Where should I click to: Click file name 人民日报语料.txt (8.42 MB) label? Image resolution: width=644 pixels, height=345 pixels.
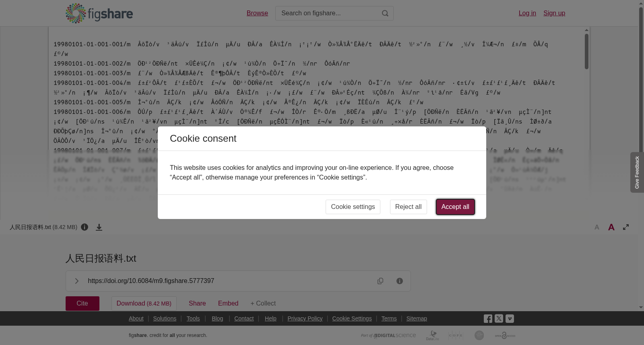click(x=43, y=227)
